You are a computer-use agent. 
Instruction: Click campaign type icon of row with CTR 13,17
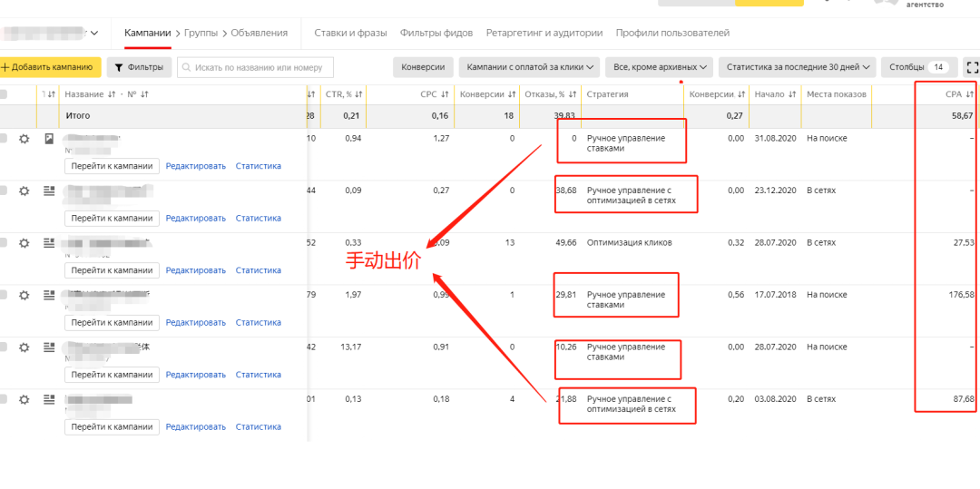coord(49,347)
